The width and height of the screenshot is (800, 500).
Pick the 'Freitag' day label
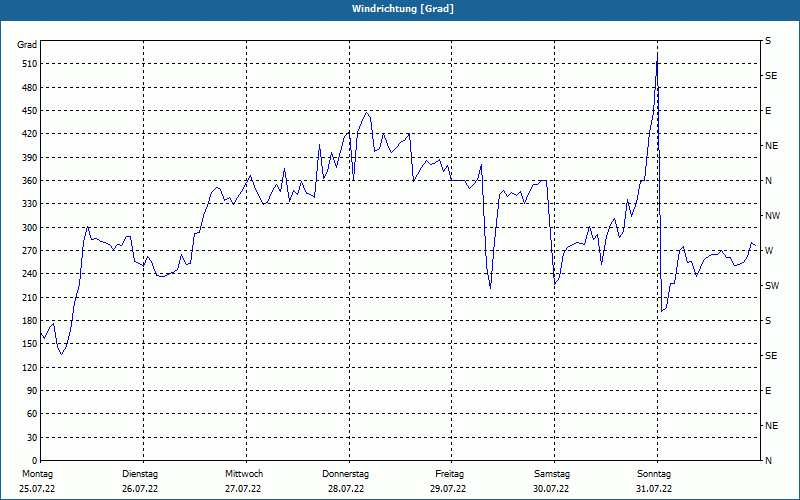(x=449, y=474)
